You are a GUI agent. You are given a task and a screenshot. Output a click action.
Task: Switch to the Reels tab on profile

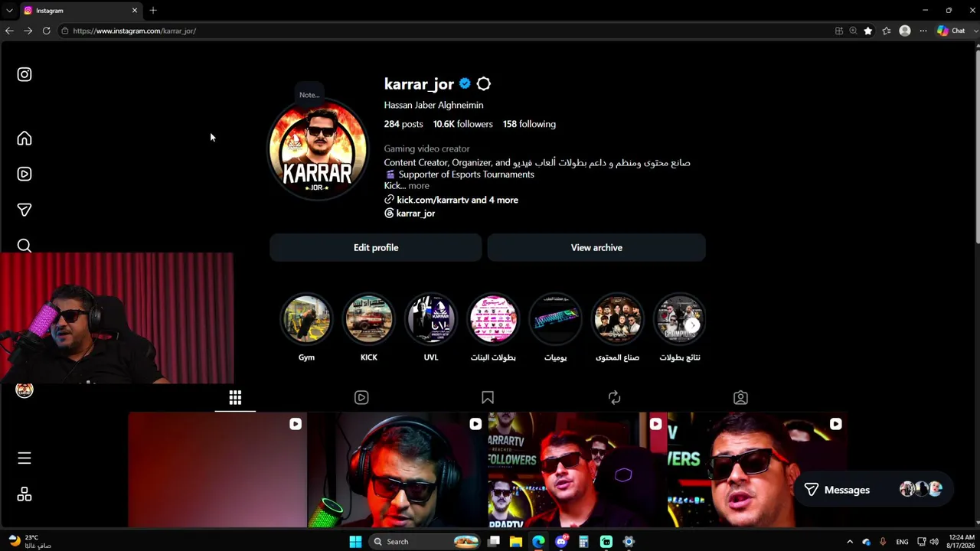[361, 398]
